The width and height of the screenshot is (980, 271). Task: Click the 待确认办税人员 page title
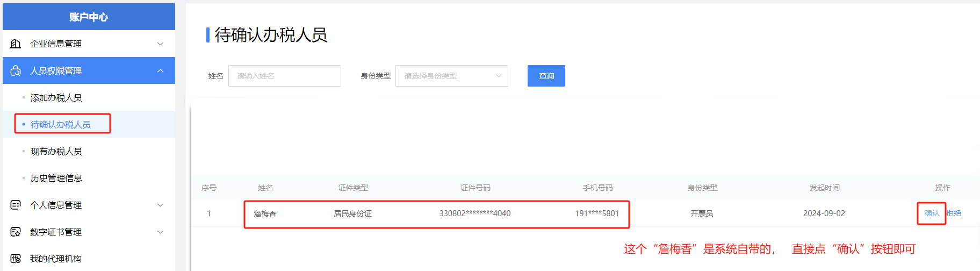271,35
